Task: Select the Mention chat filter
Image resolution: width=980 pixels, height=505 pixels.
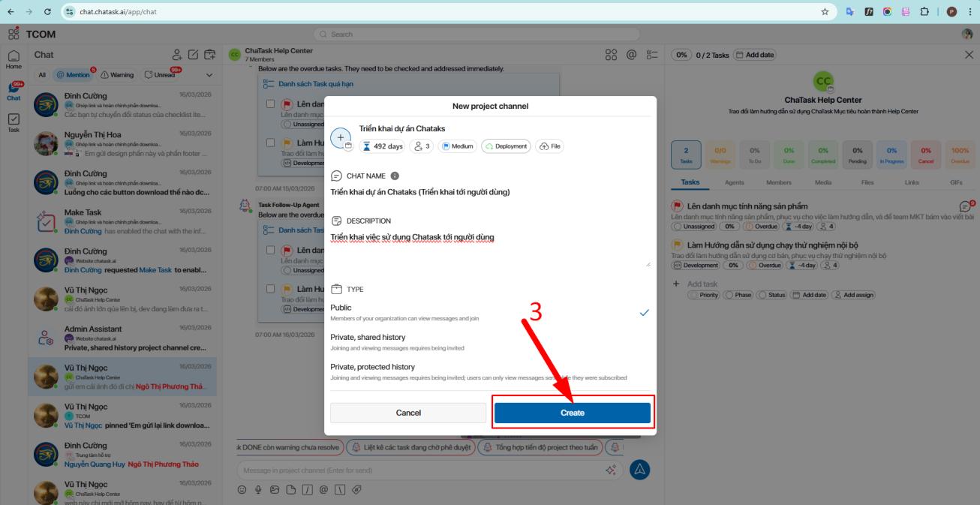Action: (72, 74)
